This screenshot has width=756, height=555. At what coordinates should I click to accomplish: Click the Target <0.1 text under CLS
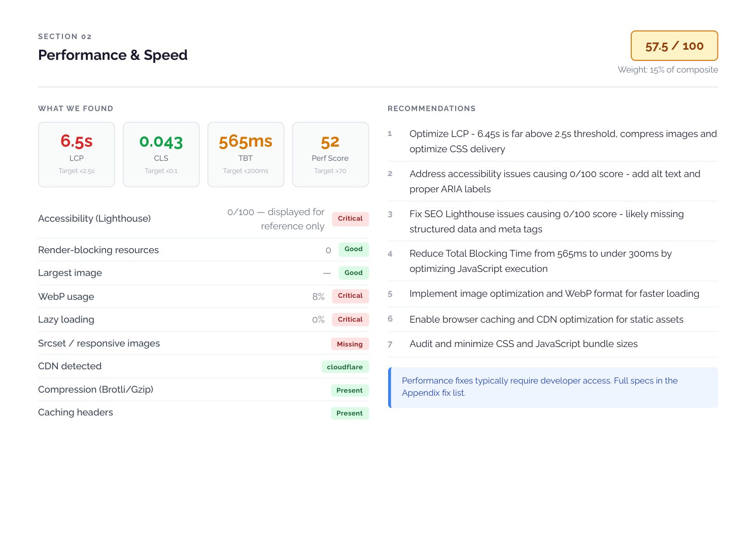coord(161,171)
